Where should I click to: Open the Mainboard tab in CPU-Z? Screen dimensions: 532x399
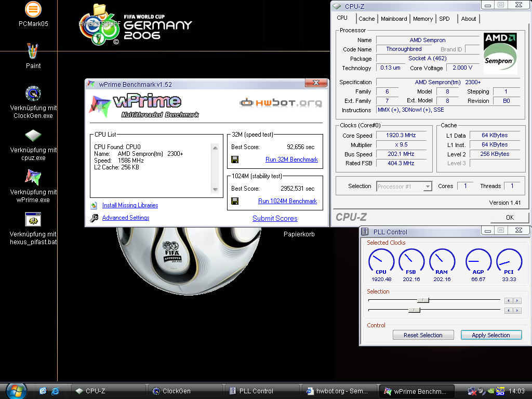click(x=394, y=19)
